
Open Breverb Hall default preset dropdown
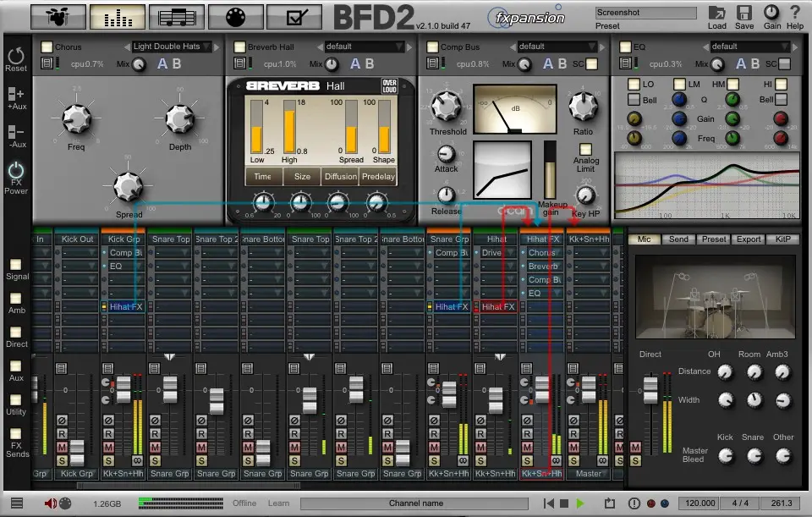point(365,47)
